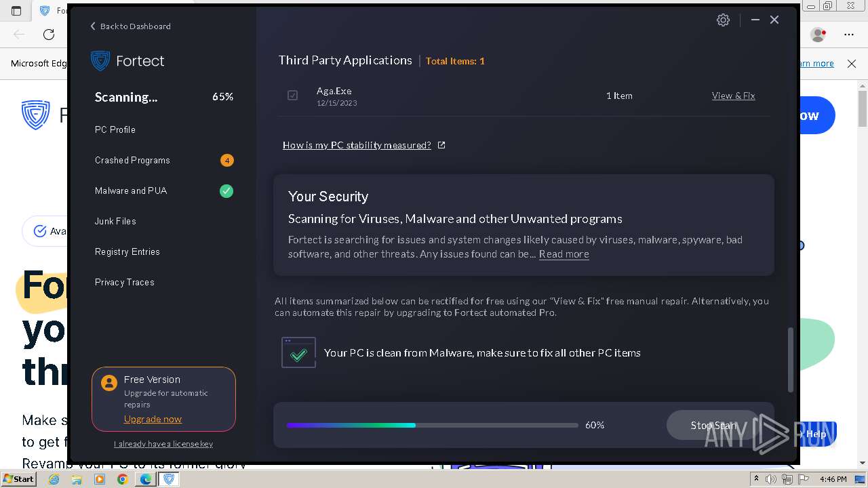The width and height of the screenshot is (868, 488).
Task: Toggle the Aga.Exe checkbox
Action: pos(292,96)
